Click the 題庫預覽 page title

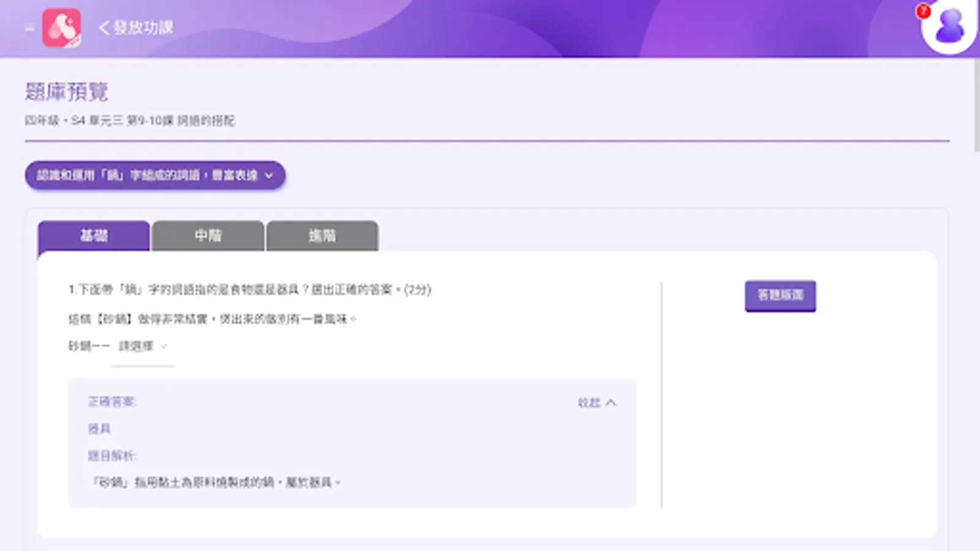coord(66,92)
